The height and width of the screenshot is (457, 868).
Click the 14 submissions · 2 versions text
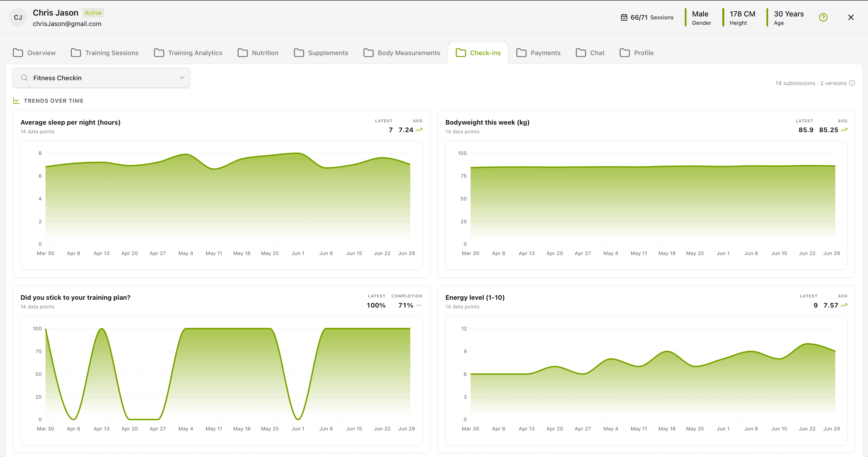(x=811, y=83)
